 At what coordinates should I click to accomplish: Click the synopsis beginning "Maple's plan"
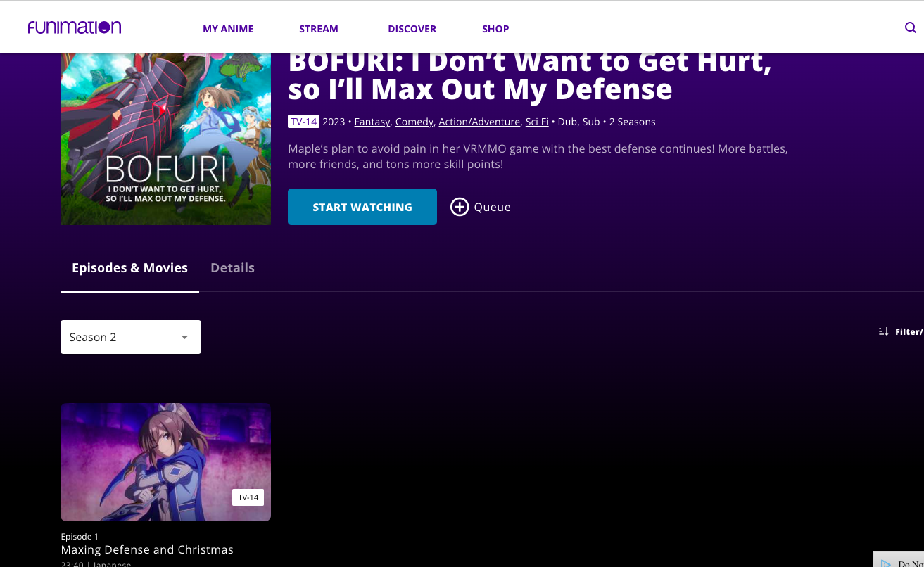pos(538,157)
